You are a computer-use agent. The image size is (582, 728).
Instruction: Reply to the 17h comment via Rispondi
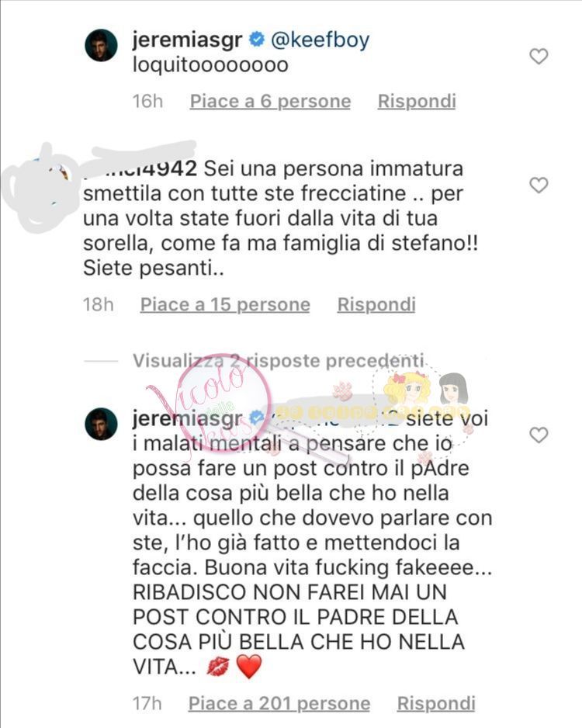[436, 703]
